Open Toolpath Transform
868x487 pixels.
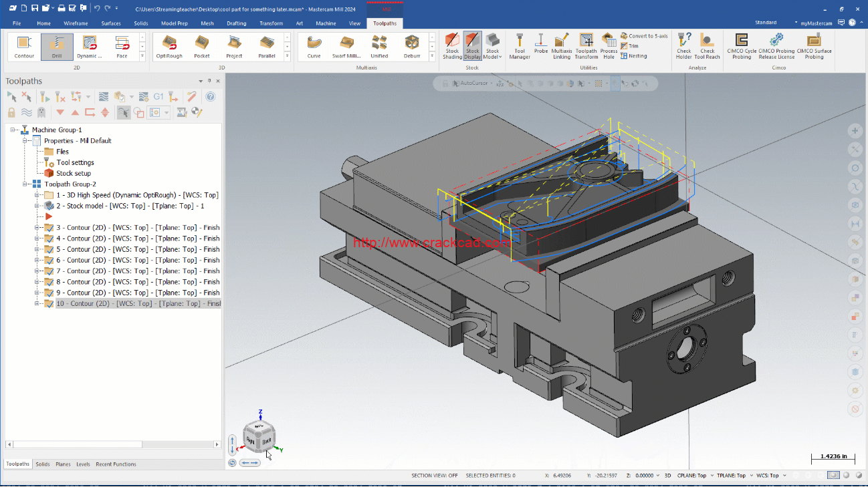tap(586, 46)
